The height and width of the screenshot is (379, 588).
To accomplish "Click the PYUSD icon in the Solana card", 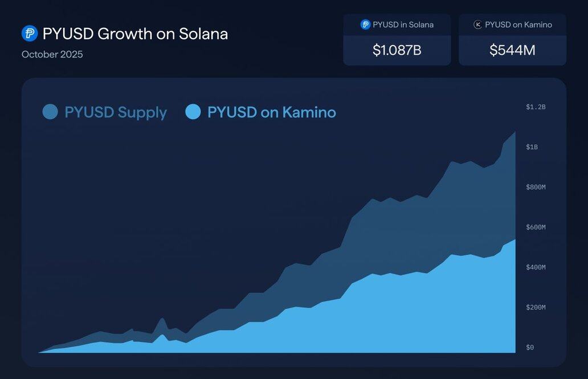I will coord(365,25).
